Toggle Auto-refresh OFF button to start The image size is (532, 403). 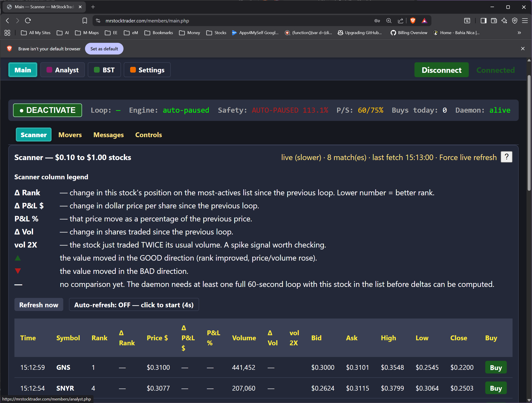point(134,305)
